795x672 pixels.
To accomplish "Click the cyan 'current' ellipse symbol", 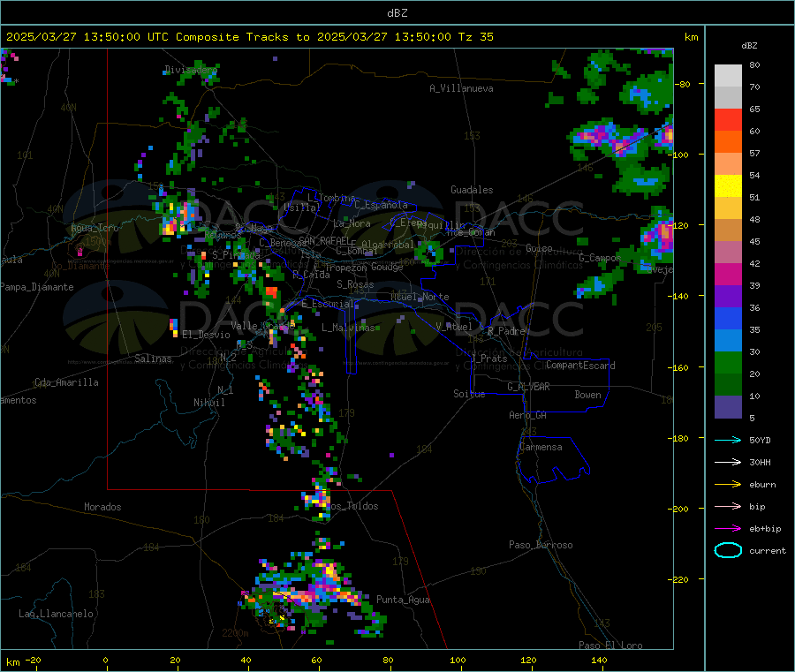I will tap(728, 550).
